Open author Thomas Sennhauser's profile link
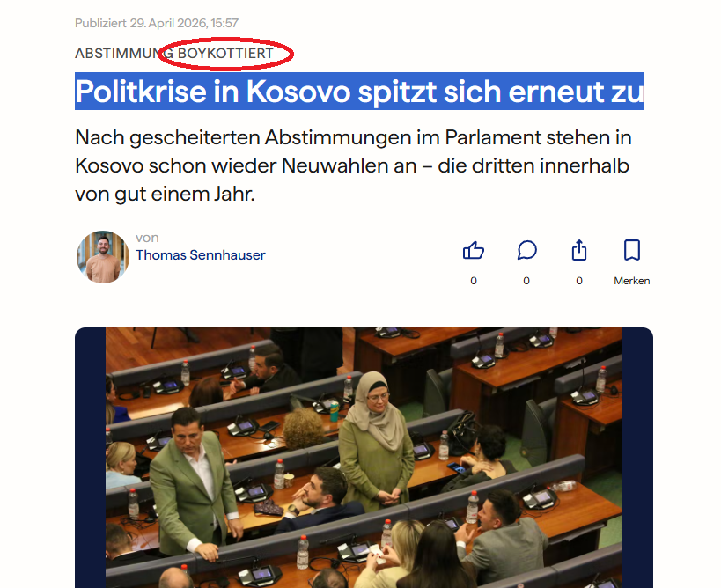Image resolution: width=721 pixels, height=588 pixels. pos(200,255)
